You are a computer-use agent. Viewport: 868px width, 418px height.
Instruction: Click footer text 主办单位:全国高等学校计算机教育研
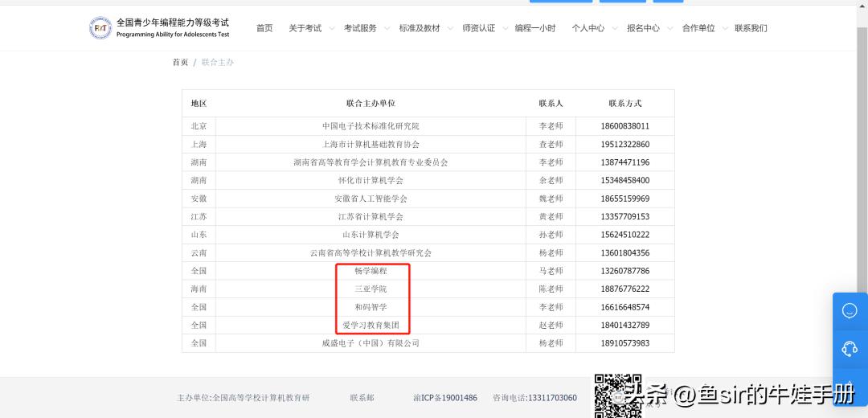pyautogui.click(x=243, y=398)
